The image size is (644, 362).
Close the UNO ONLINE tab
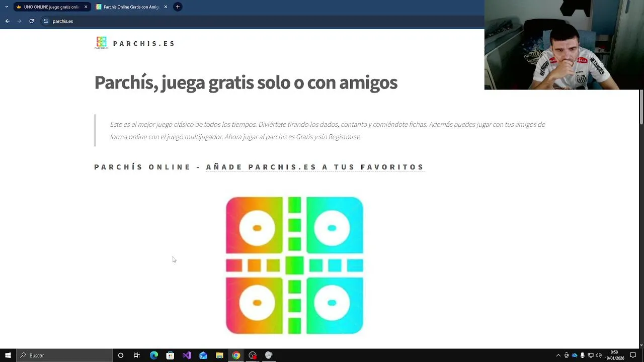pos(86,7)
